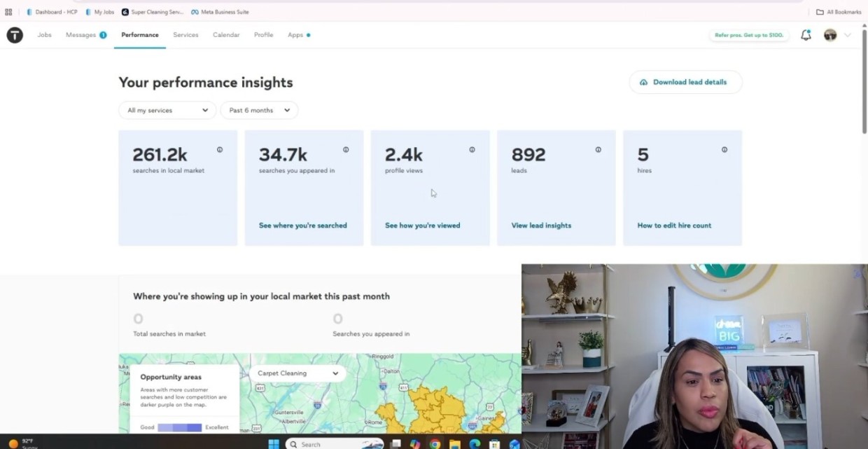
Task: Click the 5 hires value
Action: pos(643,154)
